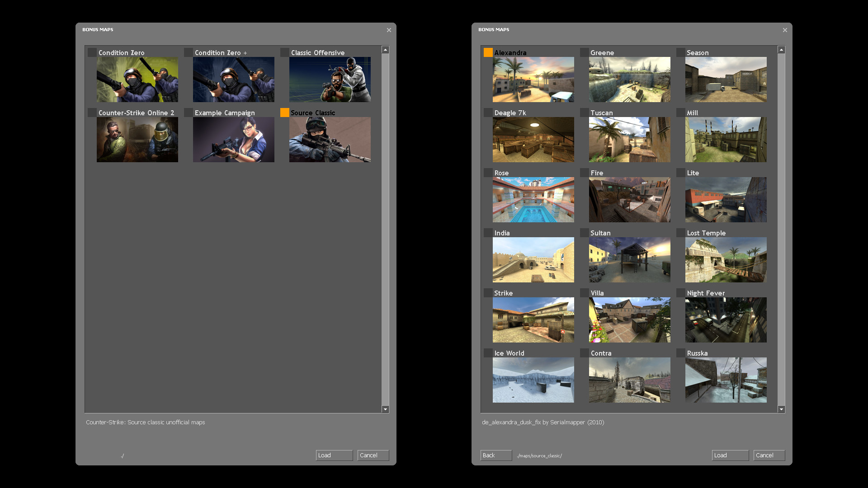
Task: Click Cancel in the campaign list window
Action: tap(373, 455)
